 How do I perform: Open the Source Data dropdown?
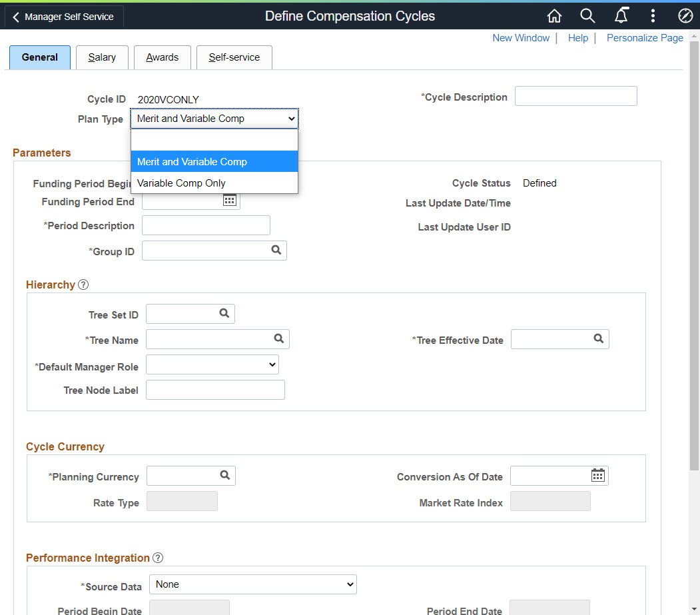coord(253,584)
